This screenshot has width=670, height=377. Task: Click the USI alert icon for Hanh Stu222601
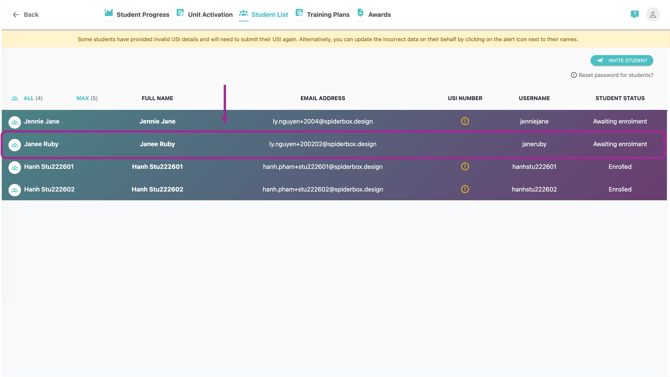[x=465, y=167]
